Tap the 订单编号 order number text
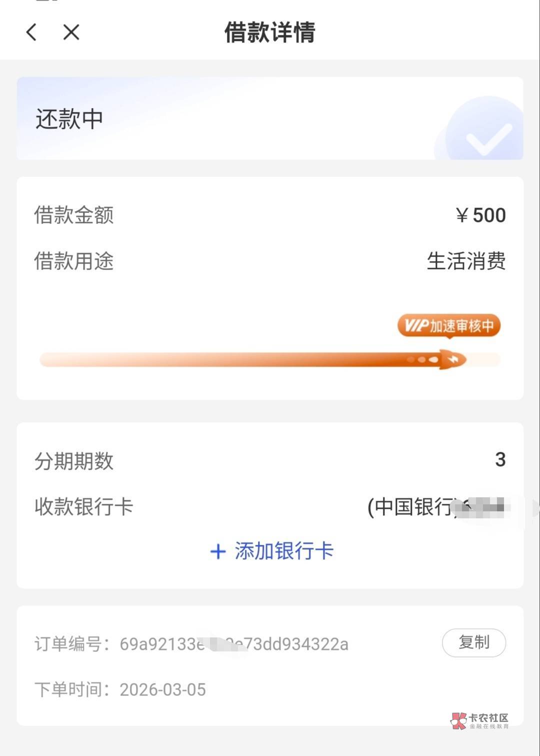The image size is (540, 756). tap(233, 644)
